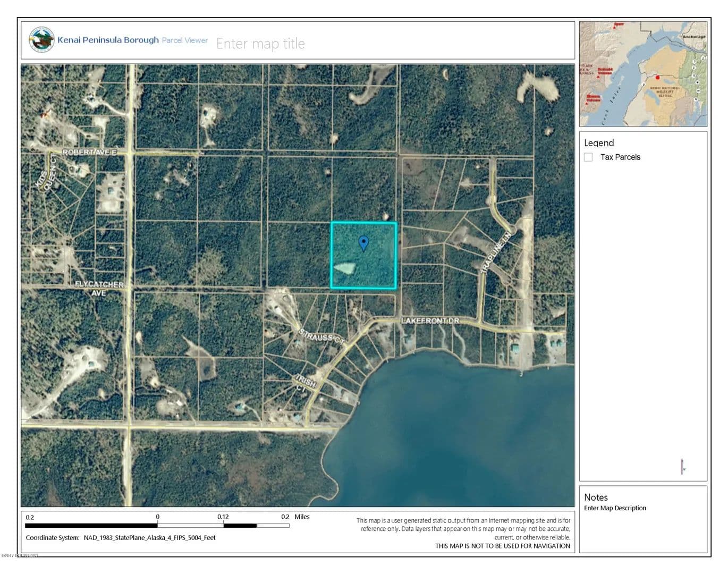The image size is (728, 574).
Task: Select the cyan highlighted parcel outline
Action: pos(396,255)
